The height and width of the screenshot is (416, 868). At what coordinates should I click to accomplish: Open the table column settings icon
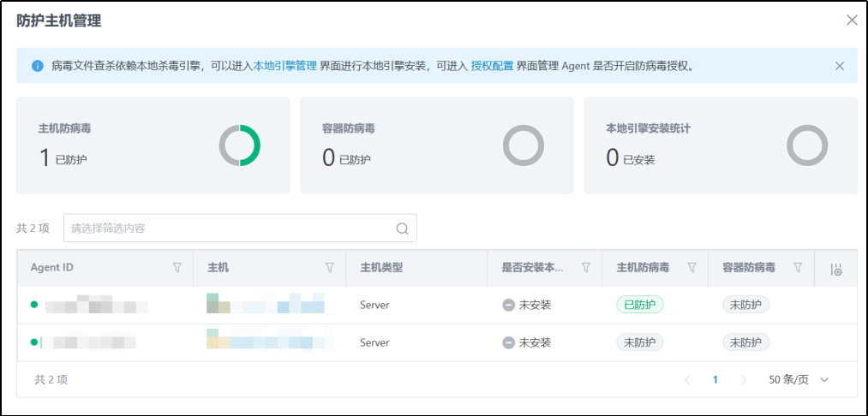(x=836, y=270)
